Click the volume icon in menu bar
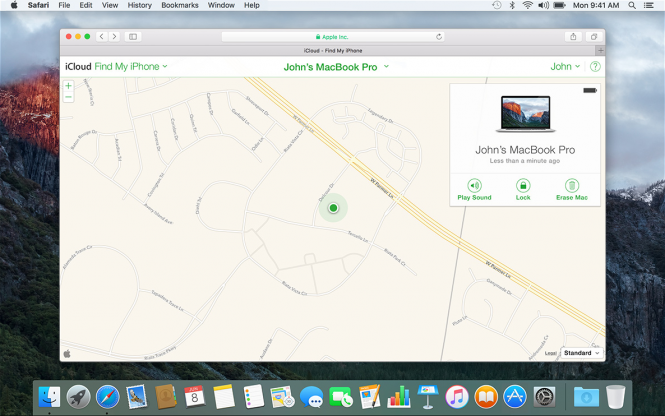 tap(543, 5)
